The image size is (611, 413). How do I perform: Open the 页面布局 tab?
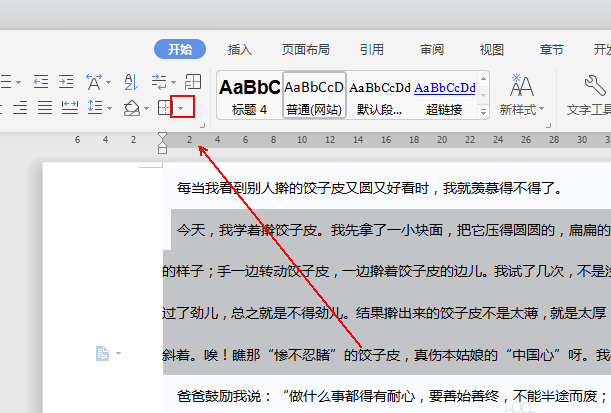pos(304,49)
